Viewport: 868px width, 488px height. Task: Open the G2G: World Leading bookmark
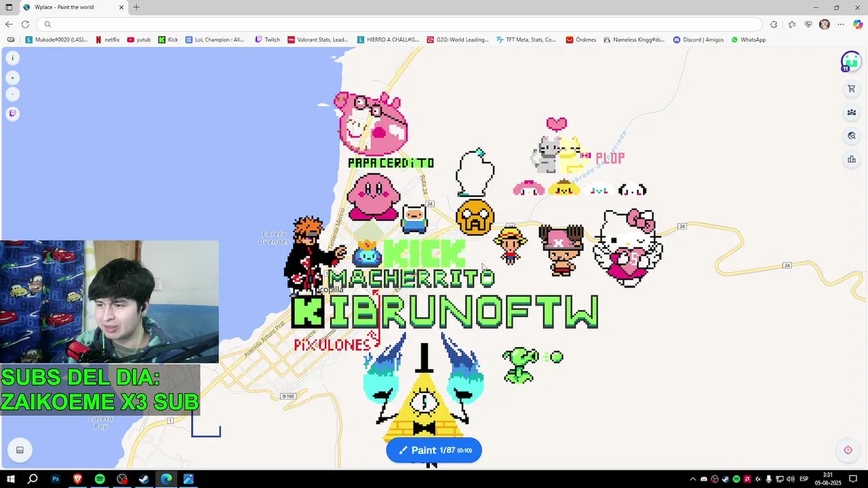click(x=458, y=40)
